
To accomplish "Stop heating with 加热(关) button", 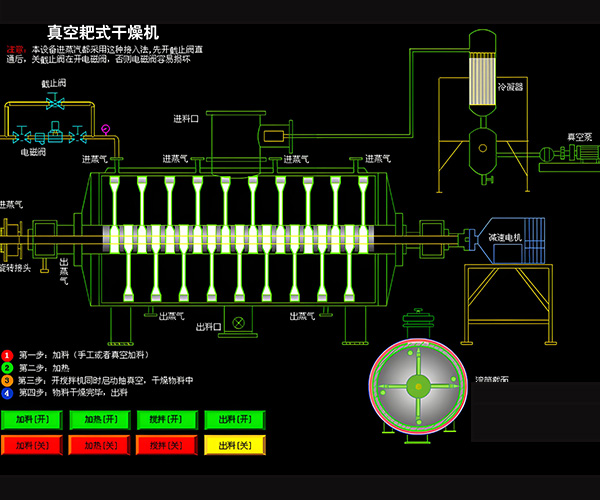I will [x=99, y=445].
